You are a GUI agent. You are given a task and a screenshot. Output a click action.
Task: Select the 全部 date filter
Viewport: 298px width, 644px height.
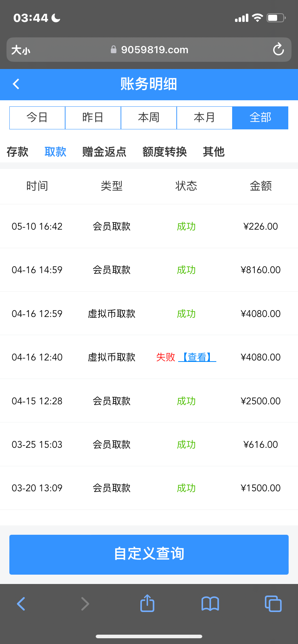[260, 118]
